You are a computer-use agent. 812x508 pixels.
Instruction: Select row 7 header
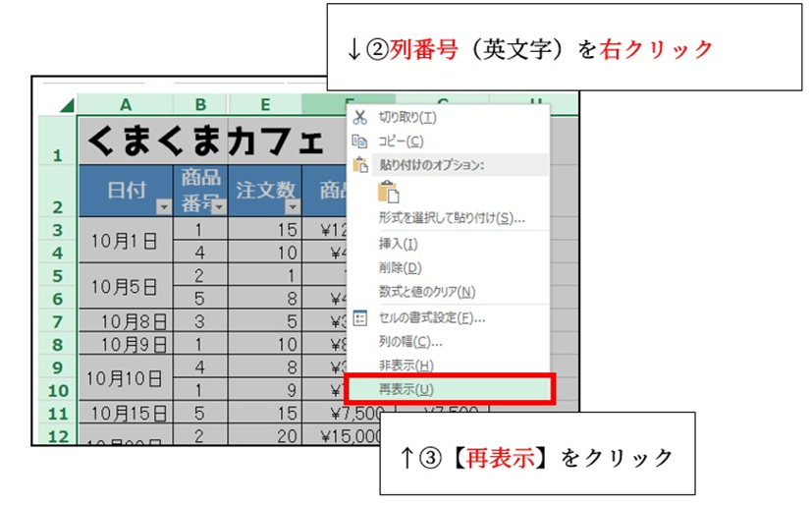tap(56, 321)
